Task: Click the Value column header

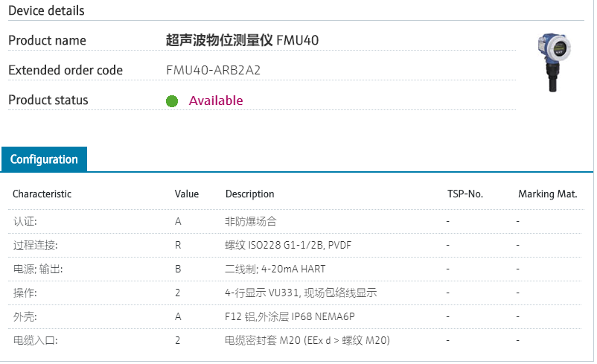Action: 187,194
